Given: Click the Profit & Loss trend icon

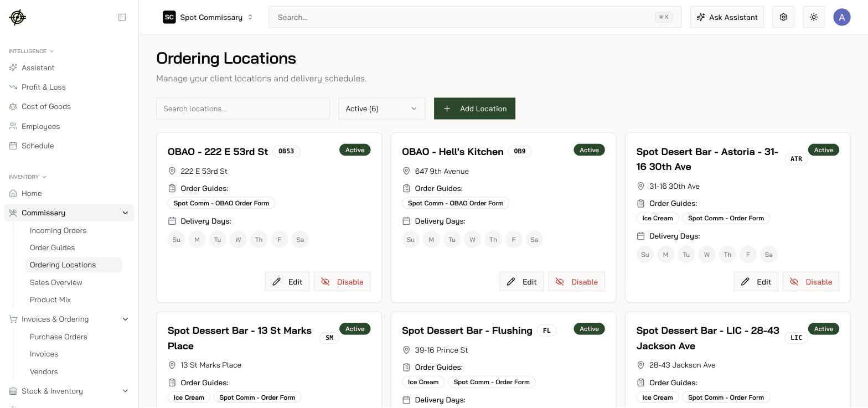Looking at the screenshot, I should [13, 87].
